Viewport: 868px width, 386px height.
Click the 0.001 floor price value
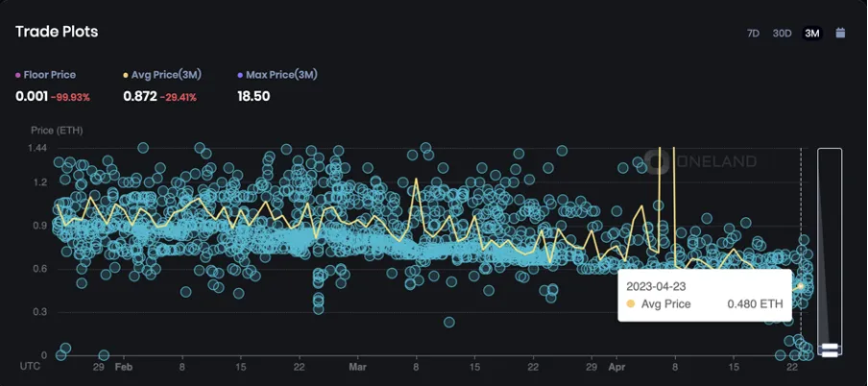(x=31, y=97)
